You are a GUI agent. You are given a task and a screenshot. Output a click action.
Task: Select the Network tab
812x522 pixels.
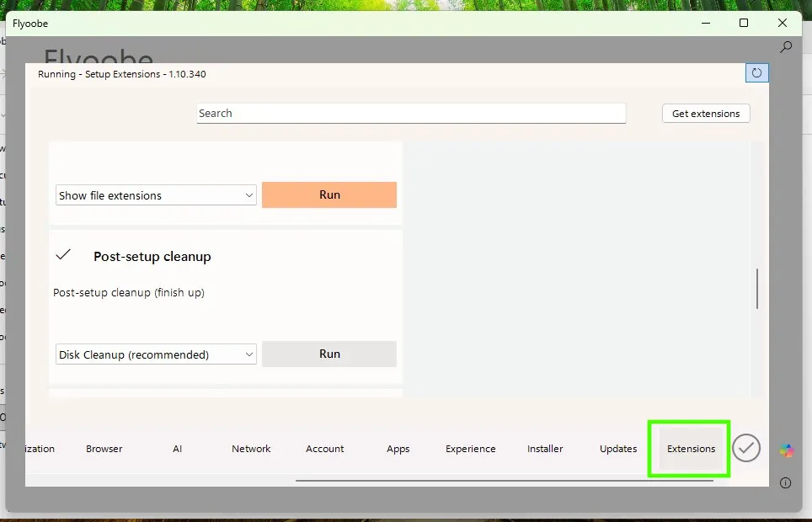coord(251,449)
